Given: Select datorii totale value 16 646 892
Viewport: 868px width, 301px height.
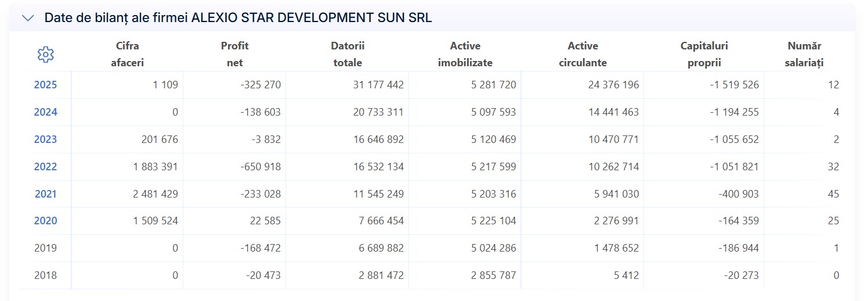Looking at the screenshot, I should point(378,139).
